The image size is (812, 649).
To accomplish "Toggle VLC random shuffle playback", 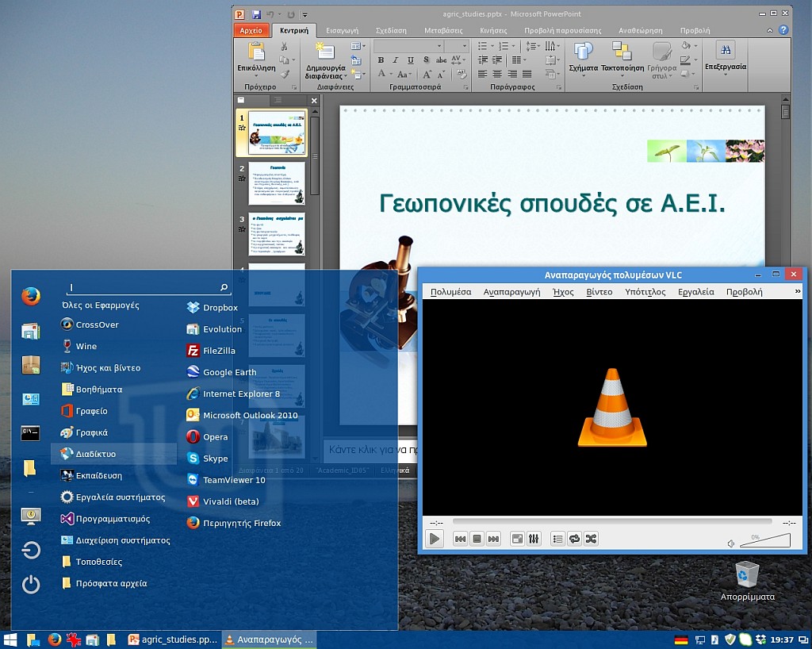I will pyautogui.click(x=591, y=539).
